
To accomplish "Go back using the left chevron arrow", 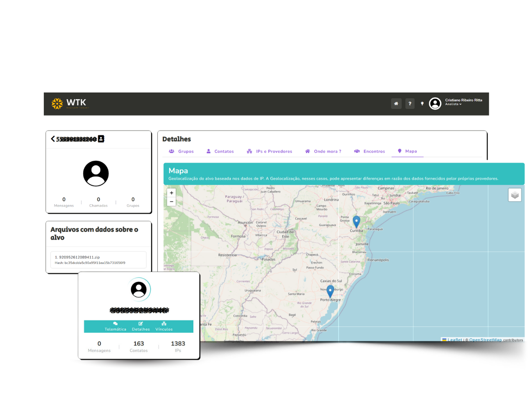I will (x=52, y=139).
